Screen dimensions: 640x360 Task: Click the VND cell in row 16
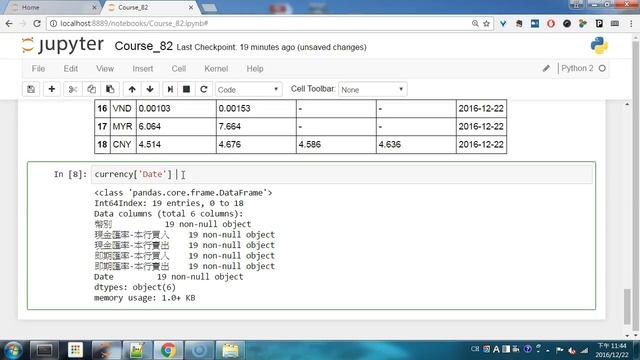point(122,109)
